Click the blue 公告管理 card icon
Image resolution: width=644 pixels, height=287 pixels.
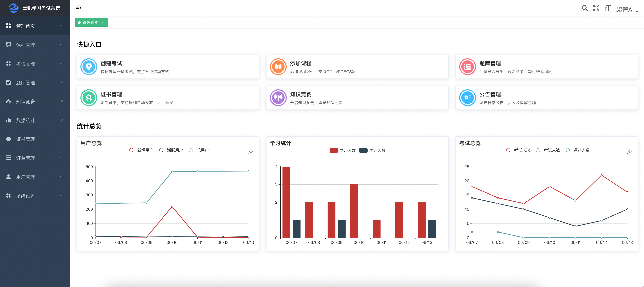[x=467, y=98]
